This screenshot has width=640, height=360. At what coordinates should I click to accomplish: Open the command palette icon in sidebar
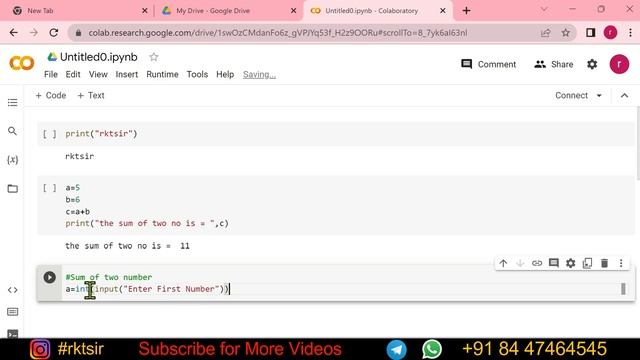13,312
